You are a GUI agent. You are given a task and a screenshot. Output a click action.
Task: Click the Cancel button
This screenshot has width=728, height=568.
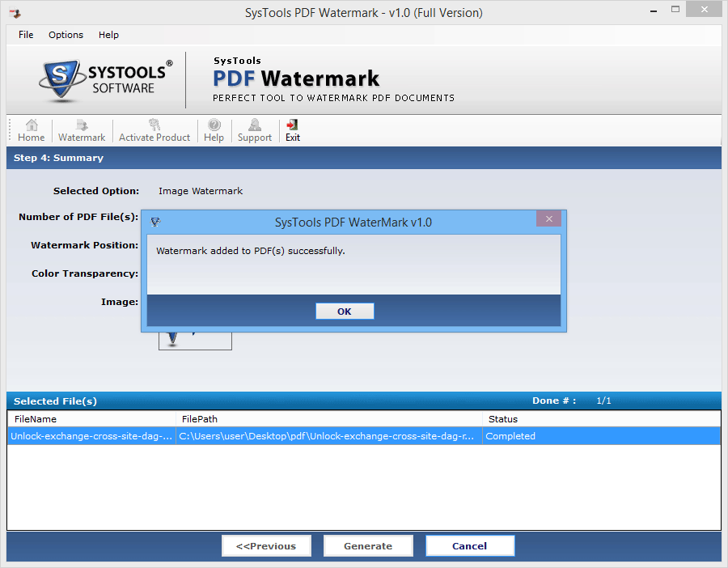[470, 545]
